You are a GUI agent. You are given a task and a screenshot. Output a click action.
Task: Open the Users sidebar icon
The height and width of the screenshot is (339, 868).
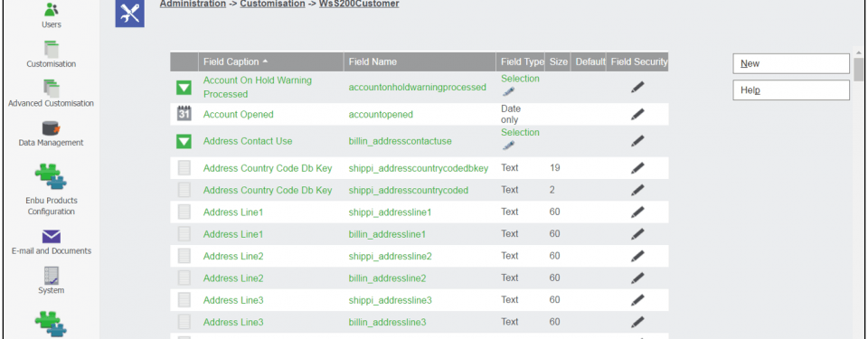click(x=51, y=10)
